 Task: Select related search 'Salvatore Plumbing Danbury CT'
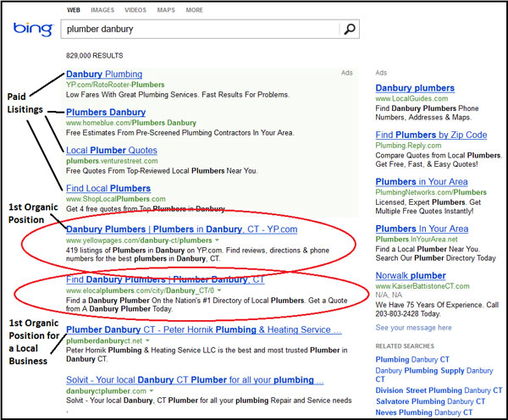(432, 401)
